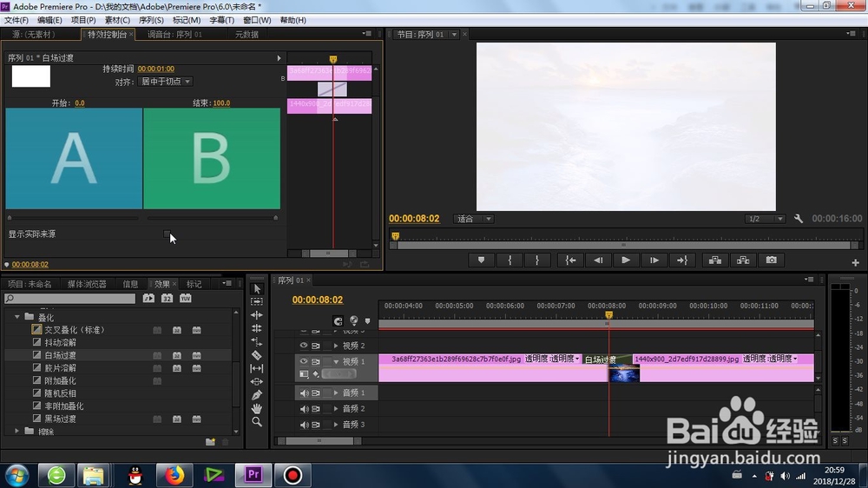Click duration value 00:00:01:00

(156, 69)
